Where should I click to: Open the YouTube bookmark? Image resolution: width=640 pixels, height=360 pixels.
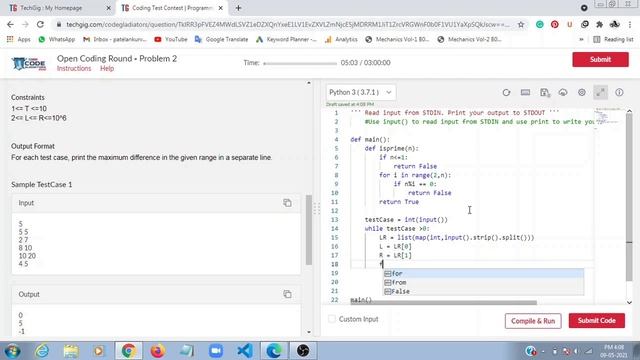pos(171,40)
